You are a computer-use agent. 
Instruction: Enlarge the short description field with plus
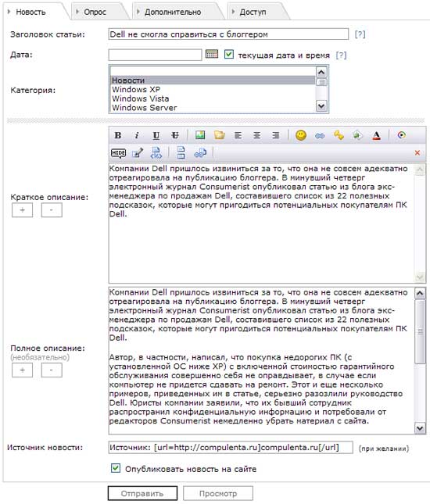tap(22, 210)
